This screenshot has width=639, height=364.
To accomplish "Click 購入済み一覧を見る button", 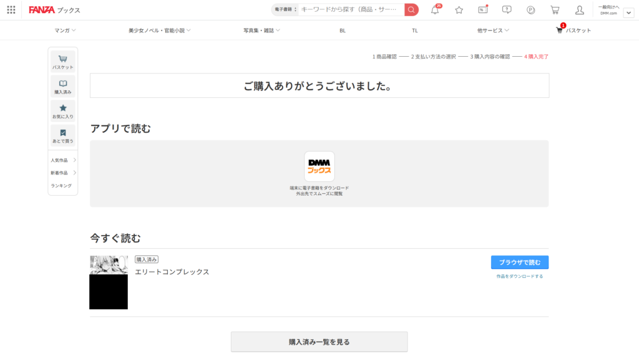I will click(x=319, y=342).
